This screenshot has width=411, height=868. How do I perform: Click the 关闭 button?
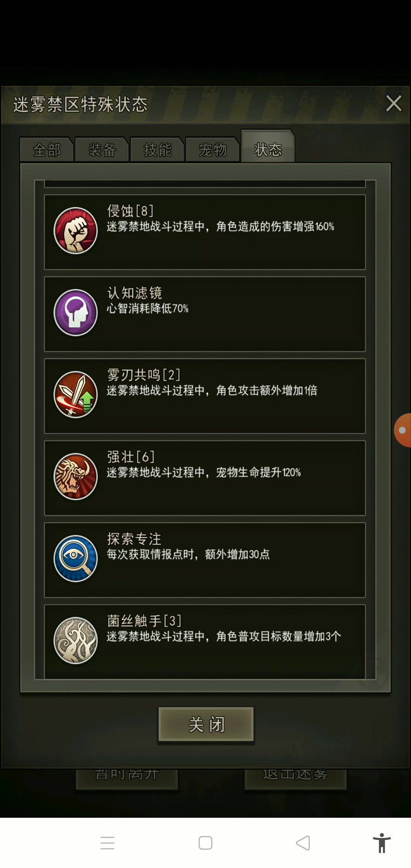206,724
